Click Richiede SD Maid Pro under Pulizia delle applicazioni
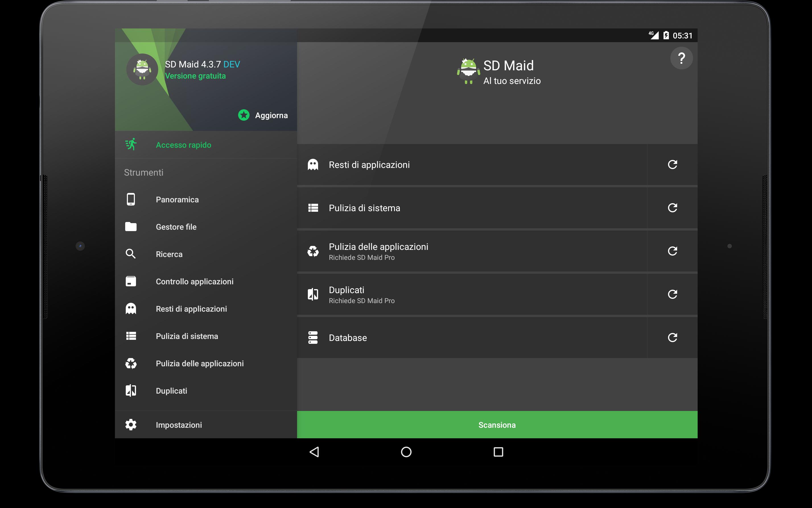The image size is (812, 508). pyautogui.click(x=362, y=257)
